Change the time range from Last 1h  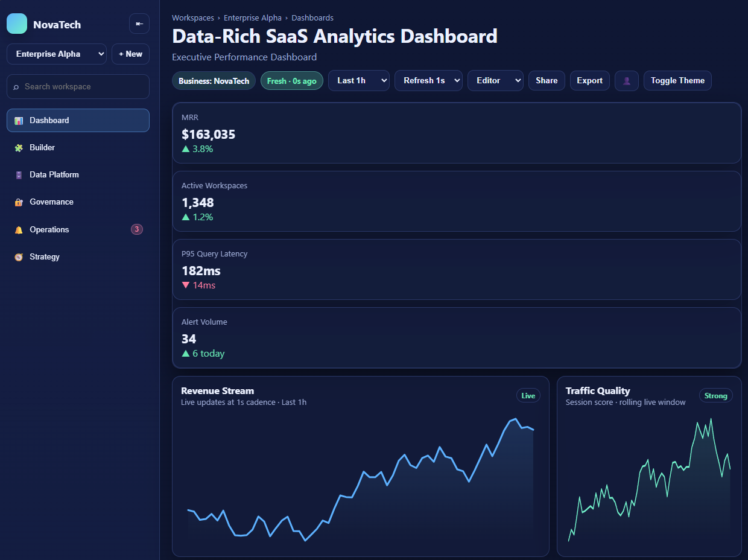358,80
